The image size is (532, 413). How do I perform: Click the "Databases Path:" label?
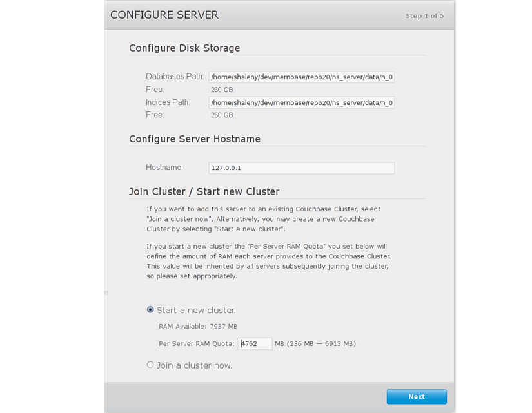coord(175,77)
